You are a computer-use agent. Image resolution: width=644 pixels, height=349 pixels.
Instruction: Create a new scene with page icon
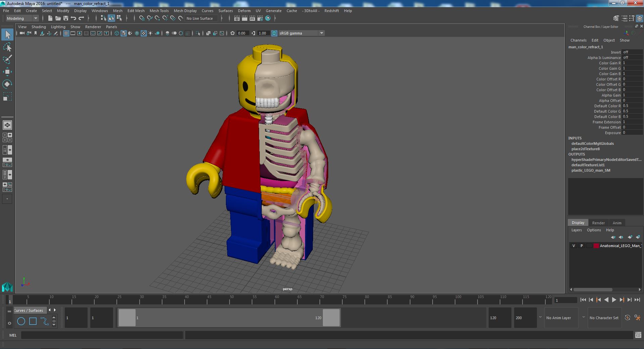pyautogui.click(x=50, y=18)
